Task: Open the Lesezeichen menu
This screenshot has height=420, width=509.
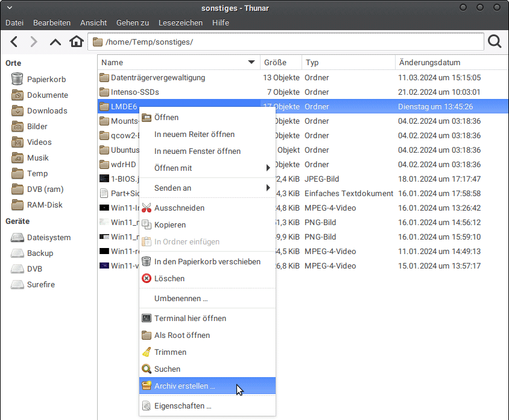Action: [180, 23]
